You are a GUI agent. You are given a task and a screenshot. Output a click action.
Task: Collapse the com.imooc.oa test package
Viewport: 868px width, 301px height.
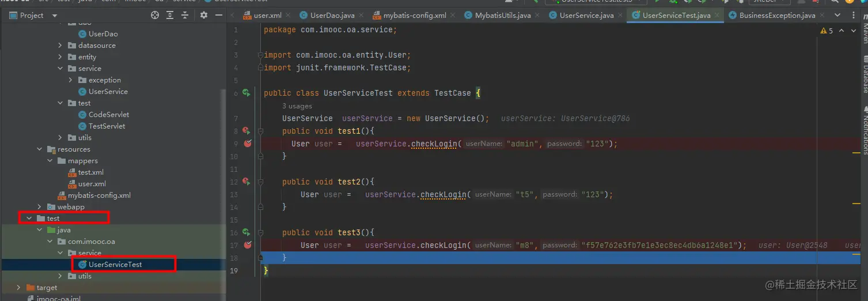[50, 242]
